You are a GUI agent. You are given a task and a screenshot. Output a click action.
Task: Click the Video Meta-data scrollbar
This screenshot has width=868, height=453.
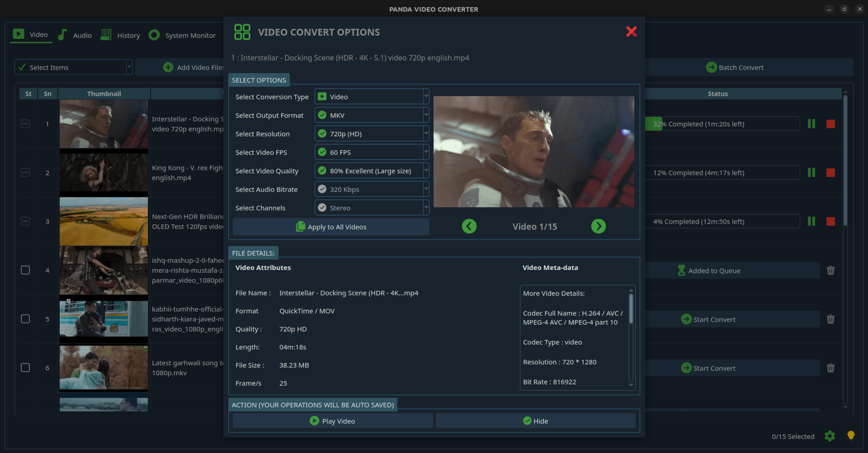(631, 308)
